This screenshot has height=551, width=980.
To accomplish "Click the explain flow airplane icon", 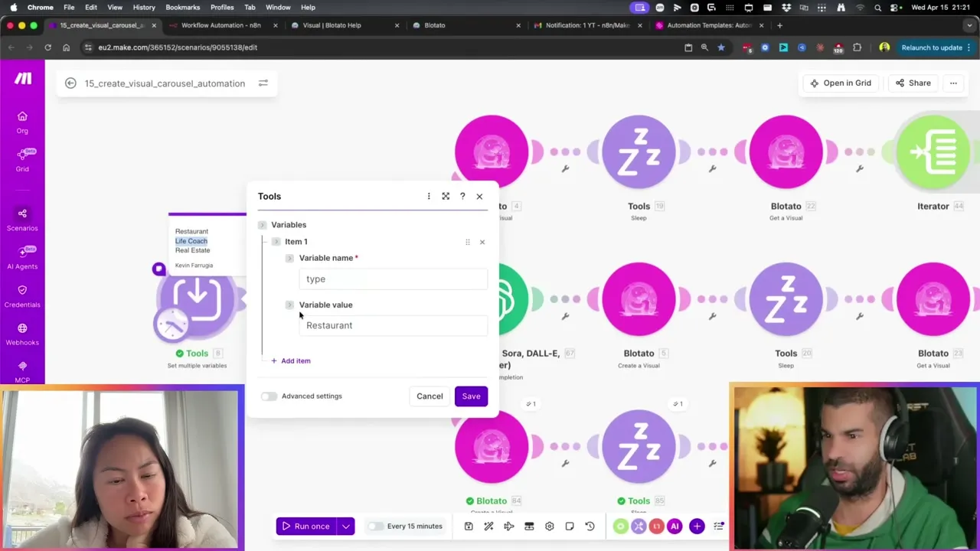I will [x=509, y=527].
